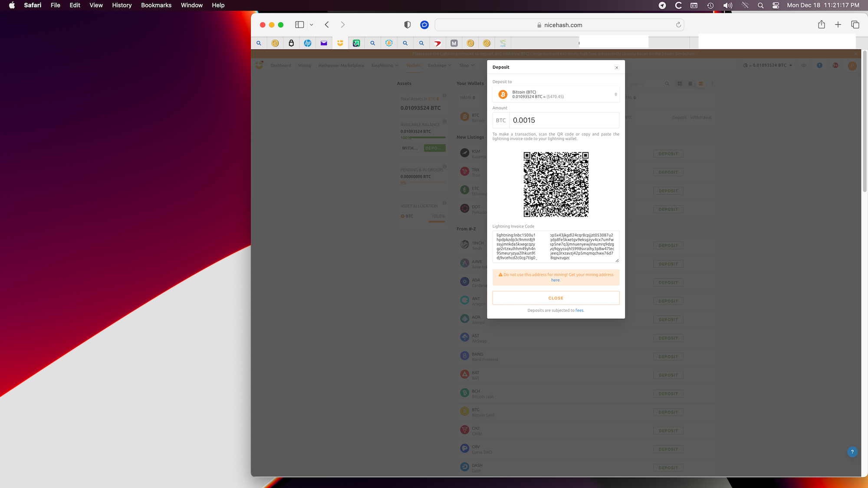This screenshot has width=868, height=488.
Task: Click the orange CLOSE button in dialog
Action: 556,298
